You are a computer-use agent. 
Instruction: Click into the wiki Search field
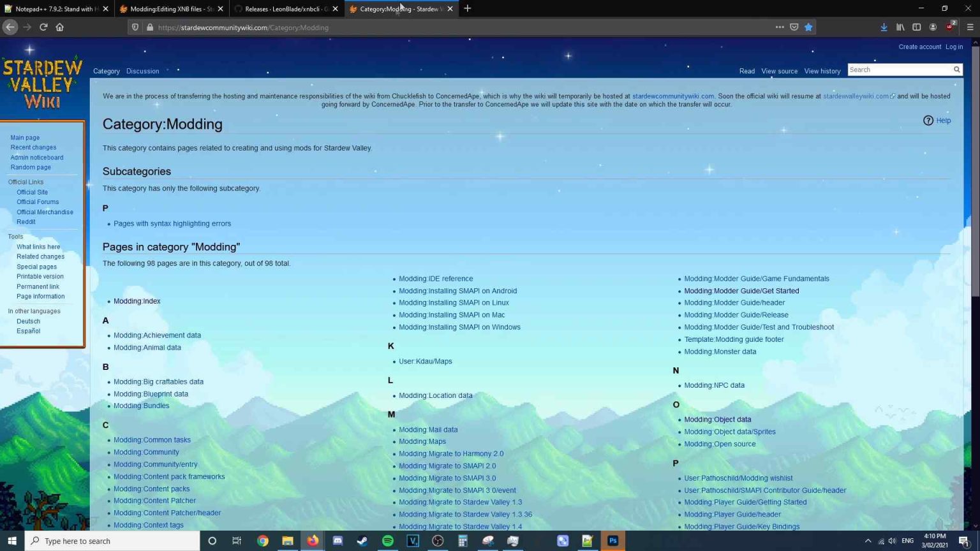[x=900, y=70]
